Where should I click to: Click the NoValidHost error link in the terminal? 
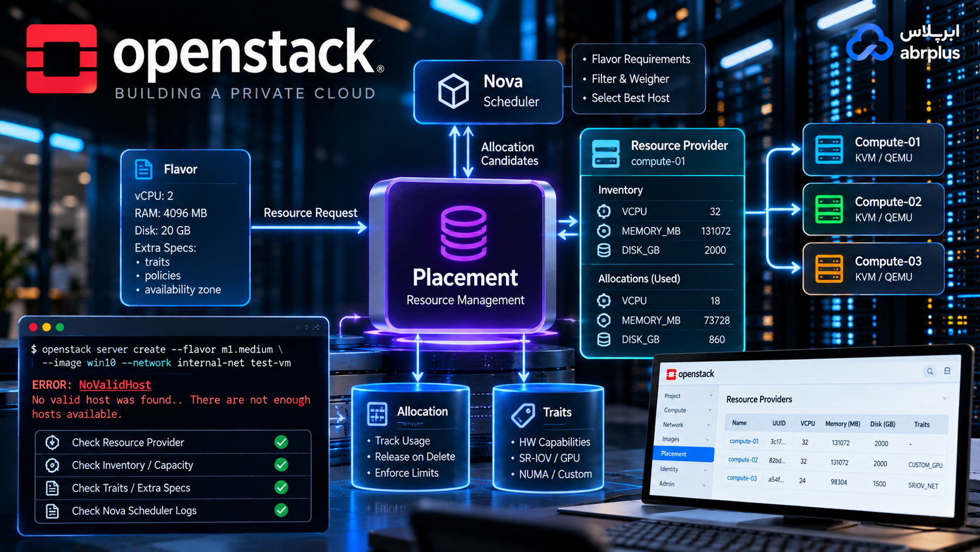[115, 385]
